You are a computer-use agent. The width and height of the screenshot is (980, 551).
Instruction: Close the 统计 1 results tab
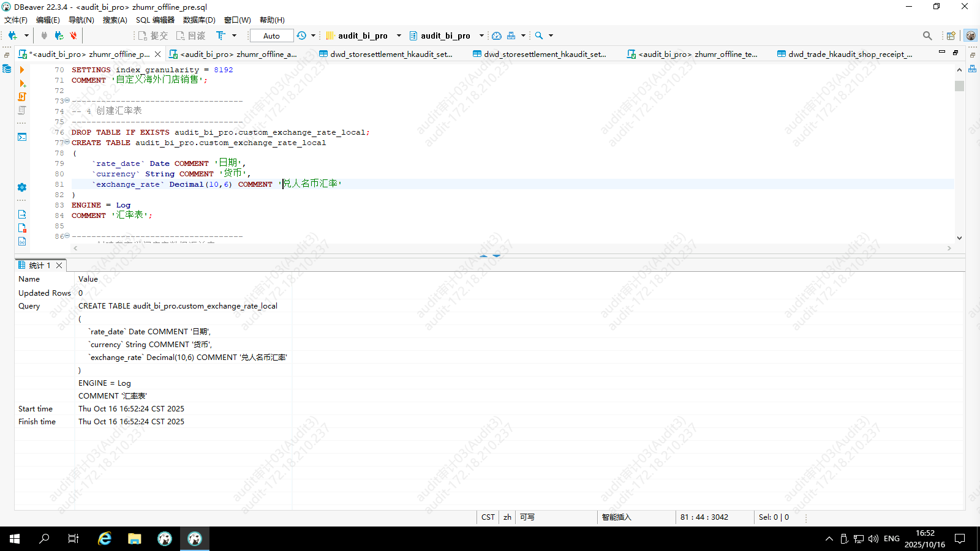point(59,265)
